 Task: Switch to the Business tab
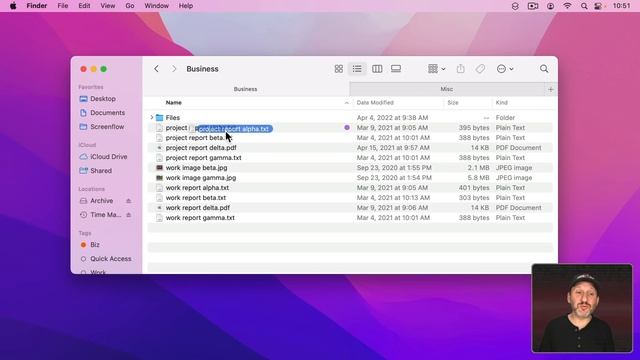(246, 89)
